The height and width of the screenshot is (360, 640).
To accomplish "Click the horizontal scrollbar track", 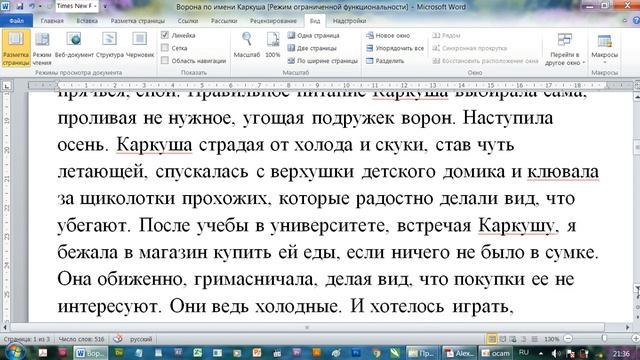I will tap(307, 327).
